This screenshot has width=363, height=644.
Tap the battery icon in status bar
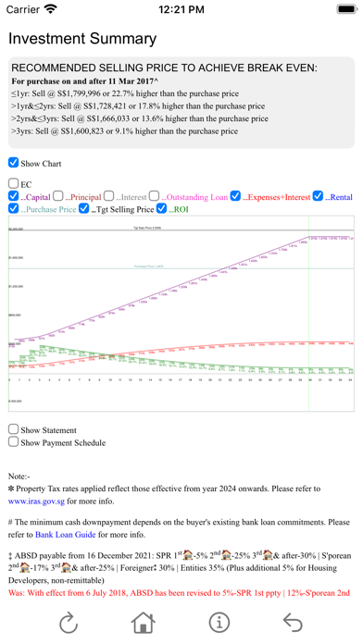[347, 9]
